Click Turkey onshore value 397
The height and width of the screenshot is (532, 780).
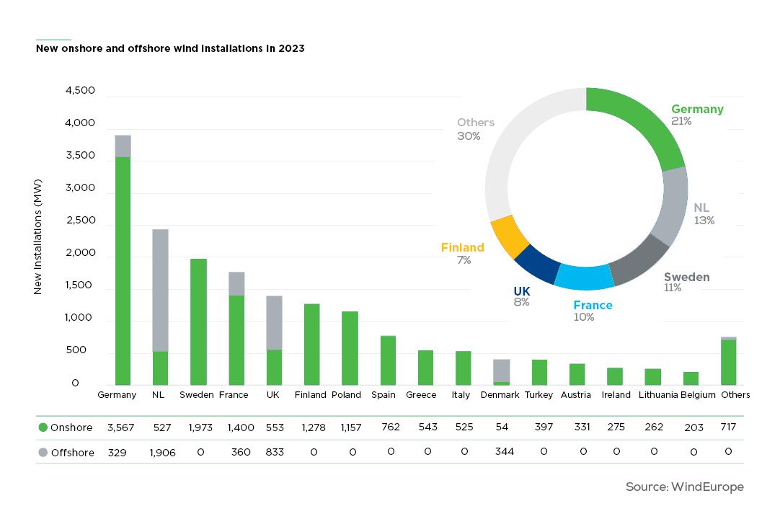(544, 427)
